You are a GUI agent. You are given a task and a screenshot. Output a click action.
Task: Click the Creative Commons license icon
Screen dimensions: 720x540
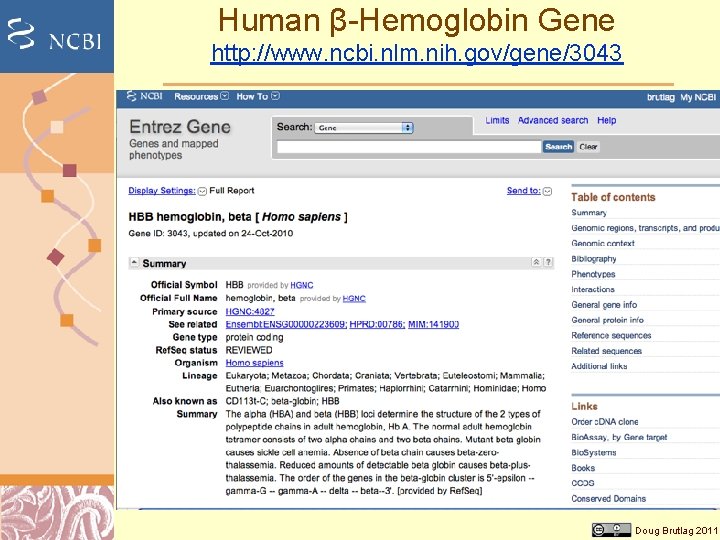tap(611, 530)
